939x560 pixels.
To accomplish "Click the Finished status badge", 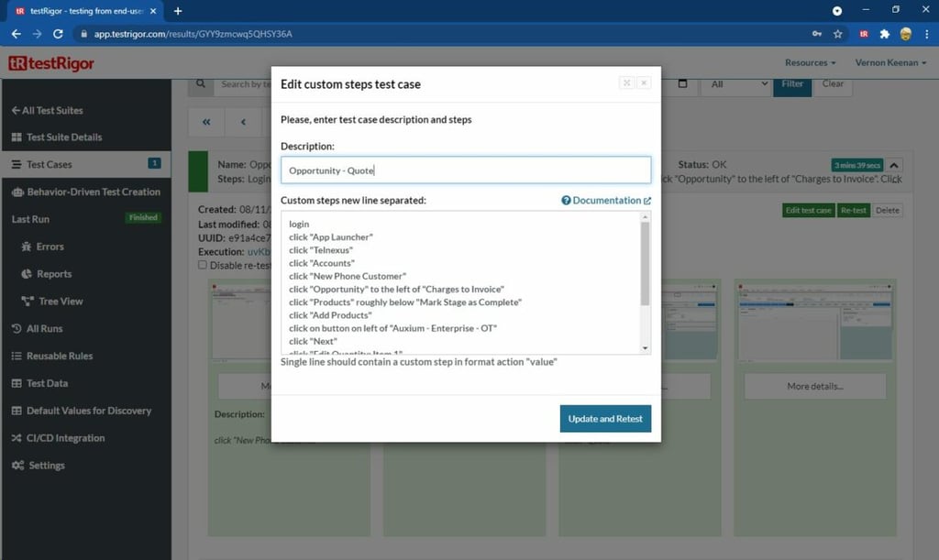I will (143, 218).
